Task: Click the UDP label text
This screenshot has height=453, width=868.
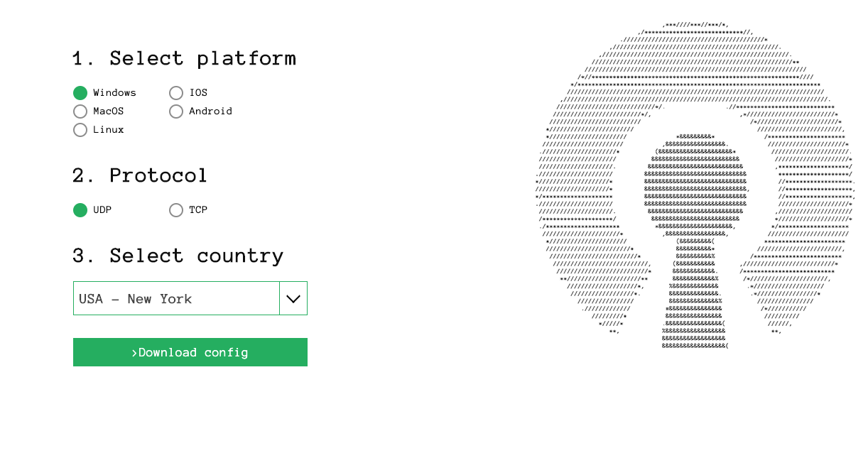Action: click(x=102, y=210)
